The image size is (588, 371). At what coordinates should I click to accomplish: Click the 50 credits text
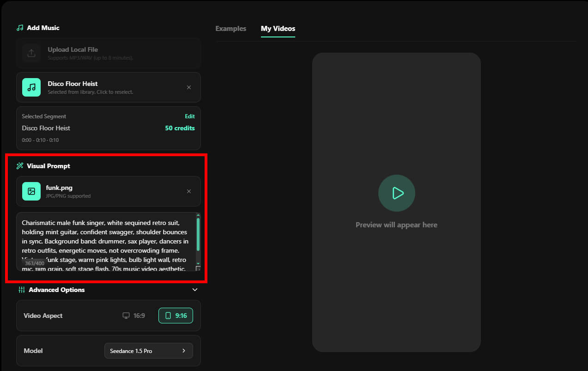(x=180, y=128)
